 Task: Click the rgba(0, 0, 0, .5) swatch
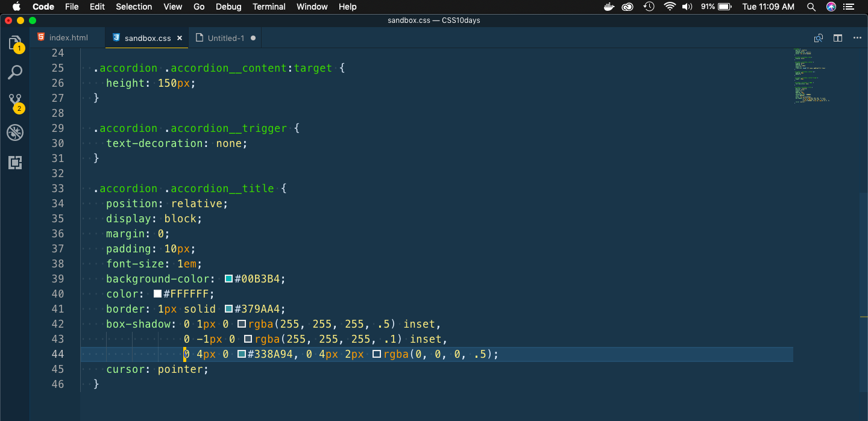click(x=377, y=354)
